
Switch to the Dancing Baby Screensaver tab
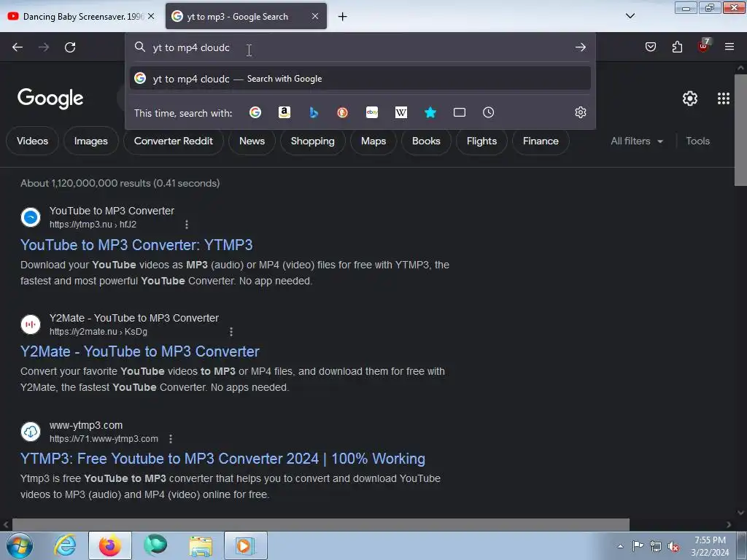click(81, 16)
